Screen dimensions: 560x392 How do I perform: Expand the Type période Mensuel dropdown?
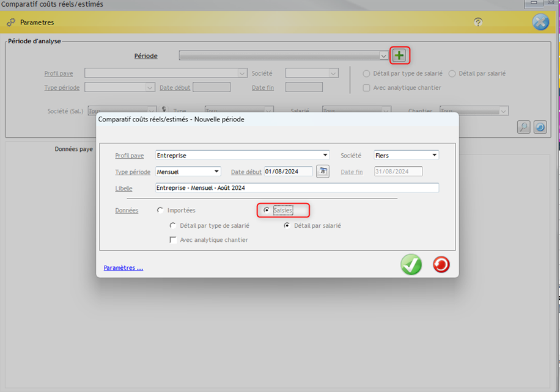[x=216, y=172]
